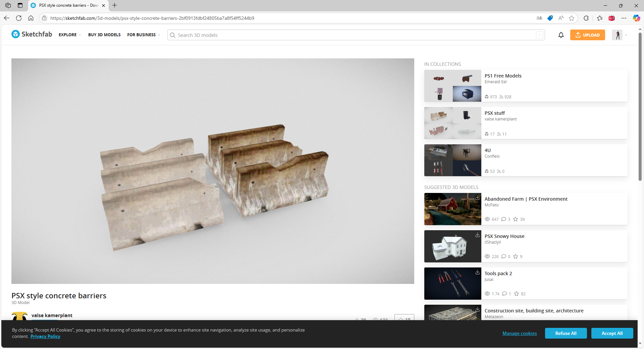This screenshot has width=644, height=349.
Task: Select BUY 3D MODELS menu item
Action: coord(104,35)
